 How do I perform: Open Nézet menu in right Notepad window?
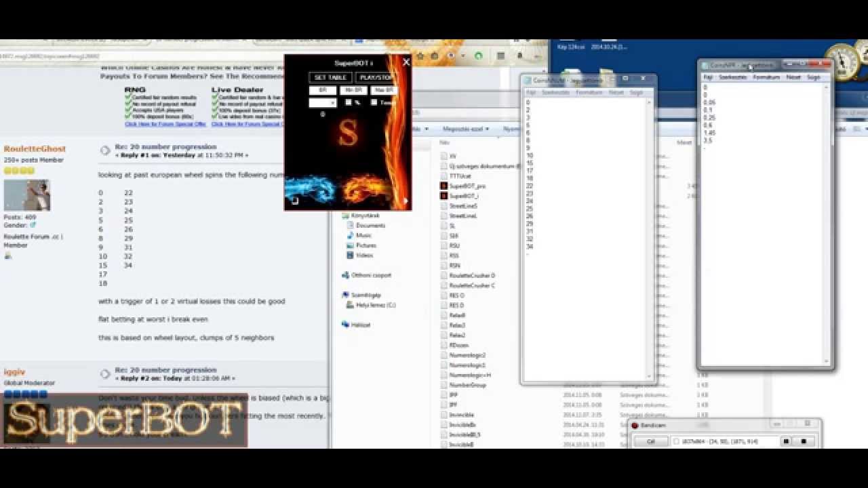(793, 77)
